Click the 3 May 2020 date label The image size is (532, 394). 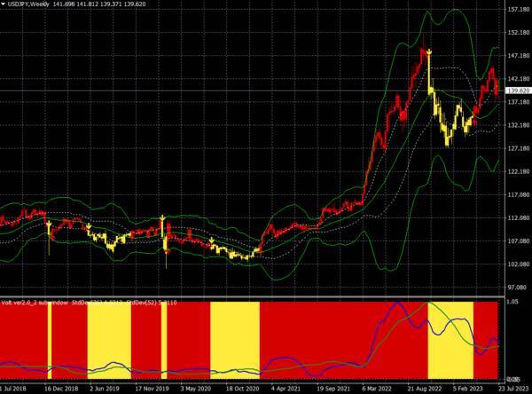(x=196, y=389)
